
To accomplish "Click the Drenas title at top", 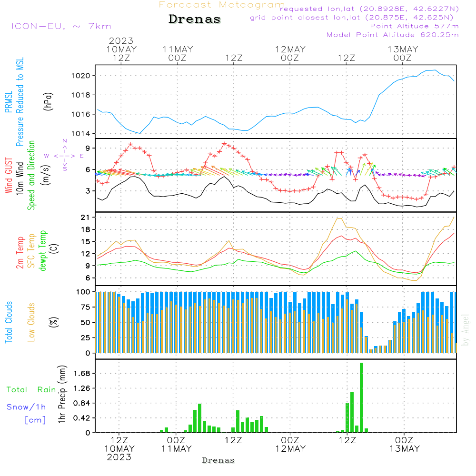I will coord(194,19).
